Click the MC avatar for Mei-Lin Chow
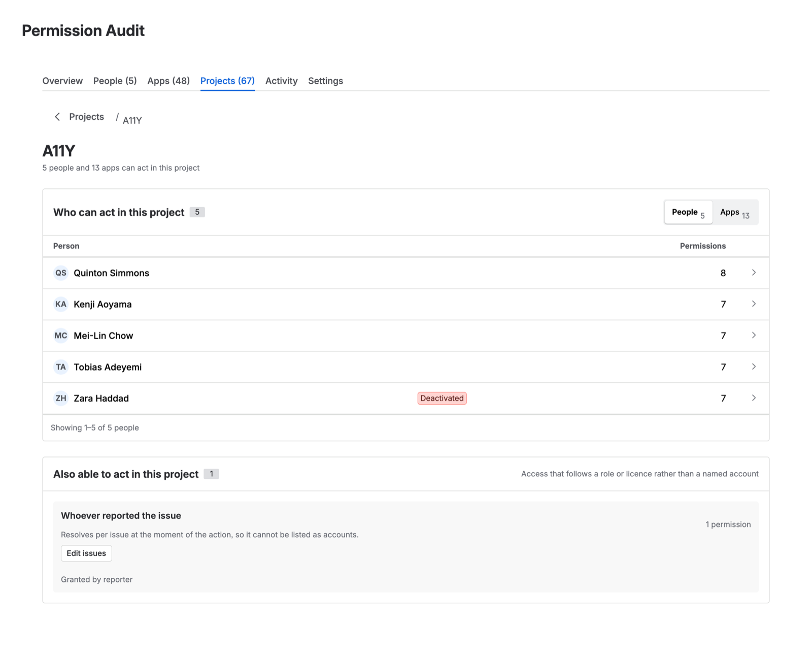The height and width of the screenshot is (656, 812). point(61,336)
